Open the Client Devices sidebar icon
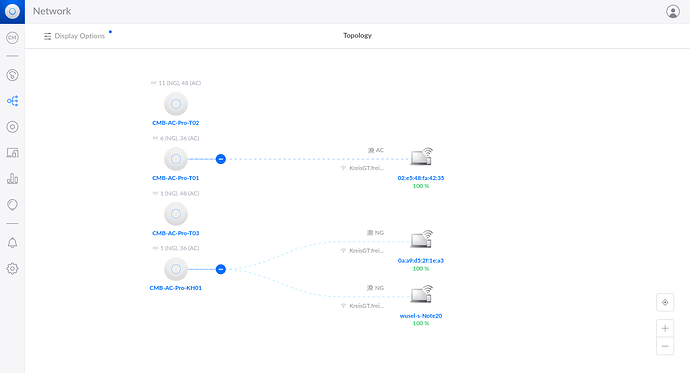690x373 pixels. coord(12,153)
